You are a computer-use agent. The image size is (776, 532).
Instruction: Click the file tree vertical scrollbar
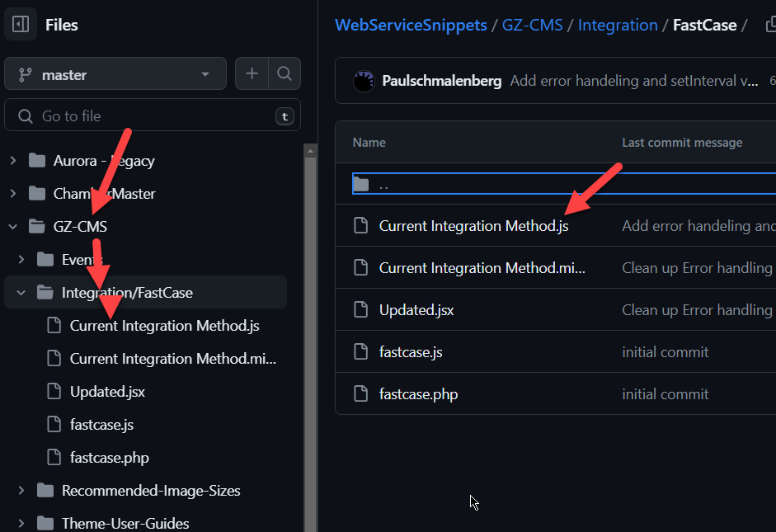[310, 330]
